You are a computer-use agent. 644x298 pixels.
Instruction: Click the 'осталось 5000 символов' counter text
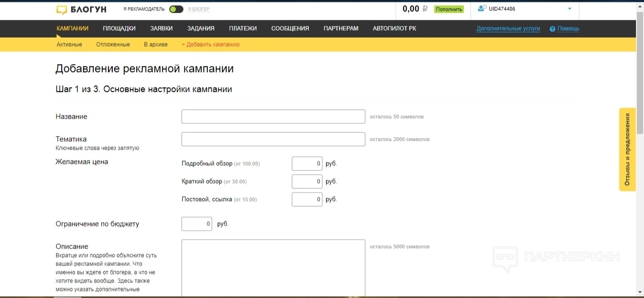point(399,247)
